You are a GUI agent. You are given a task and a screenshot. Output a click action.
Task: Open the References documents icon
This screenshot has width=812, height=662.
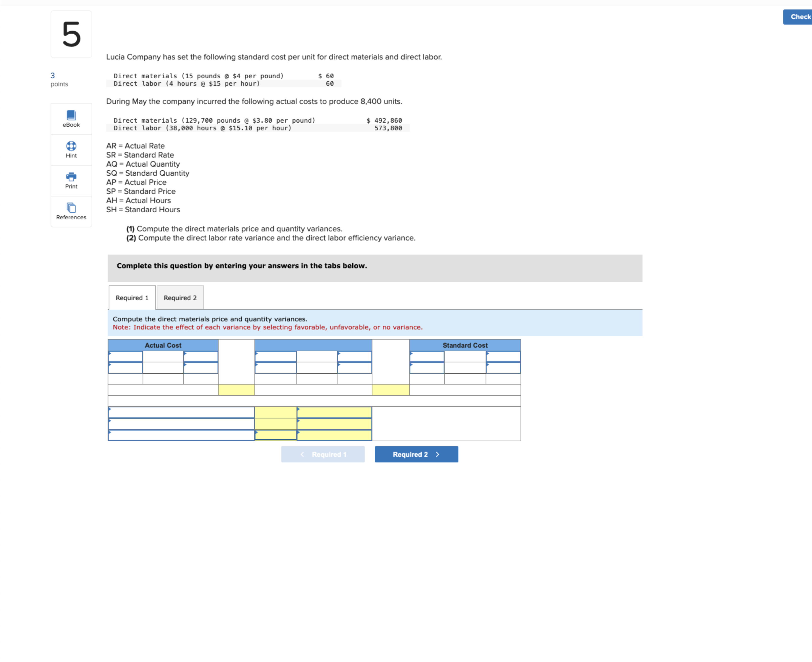pyautogui.click(x=71, y=208)
